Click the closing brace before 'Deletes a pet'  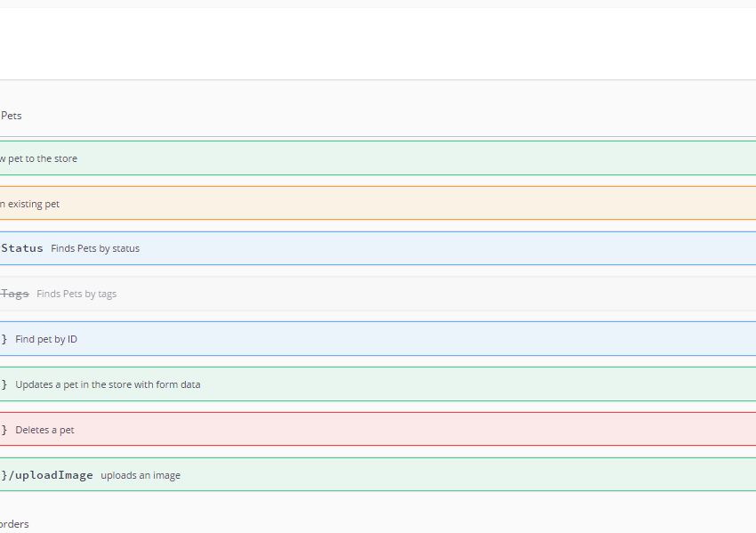pos(4,430)
